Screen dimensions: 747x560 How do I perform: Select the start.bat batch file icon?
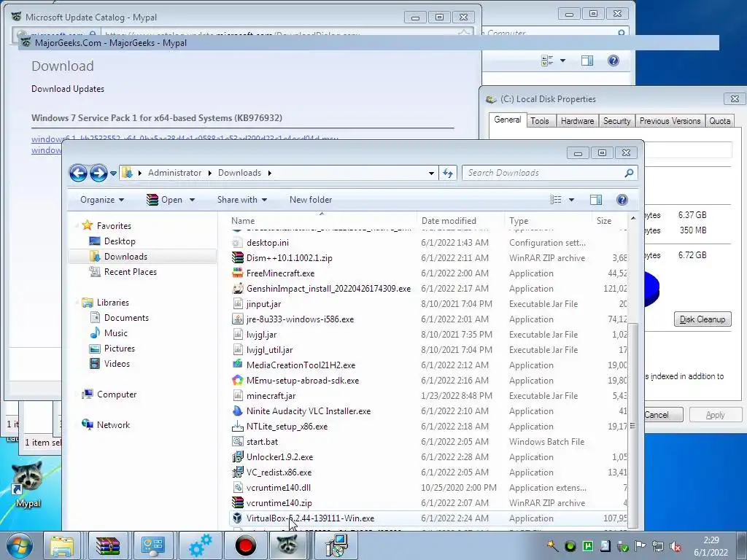pos(238,441)
